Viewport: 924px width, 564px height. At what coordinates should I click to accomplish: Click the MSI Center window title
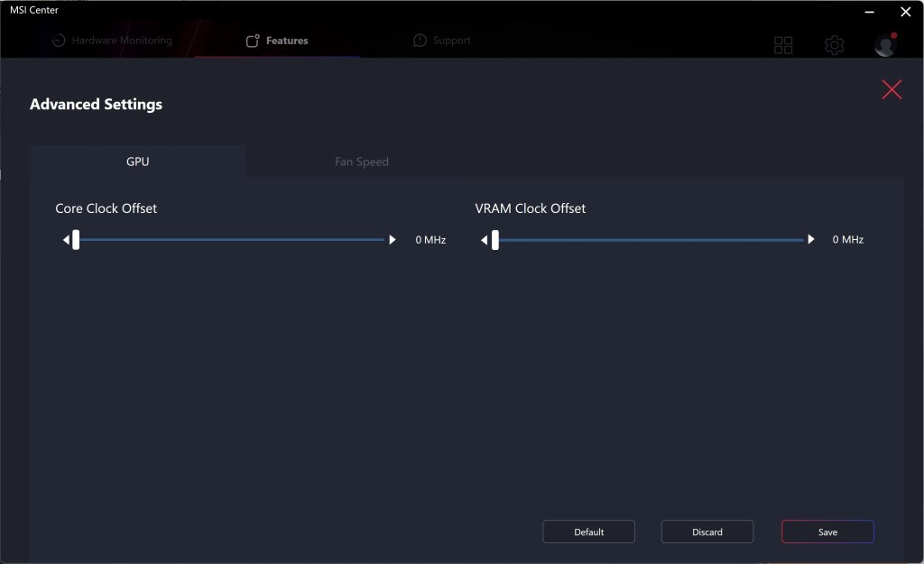(x=34, y=10)
